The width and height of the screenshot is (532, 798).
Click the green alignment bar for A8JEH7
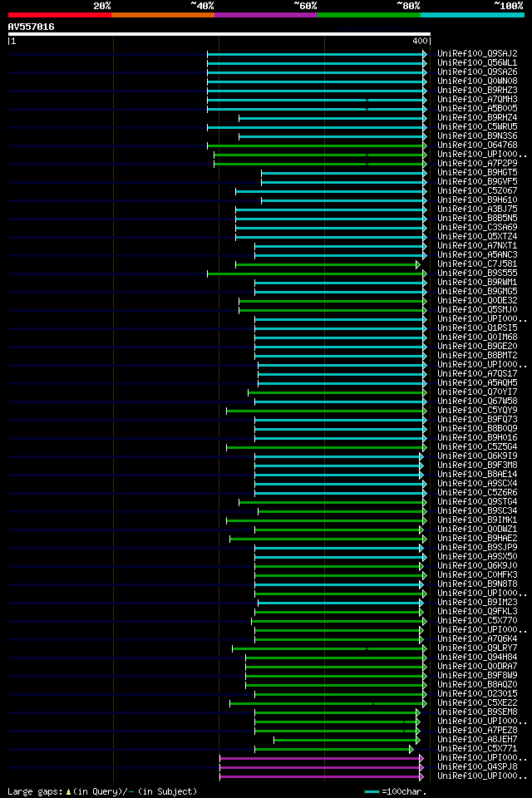click(347, 740)
